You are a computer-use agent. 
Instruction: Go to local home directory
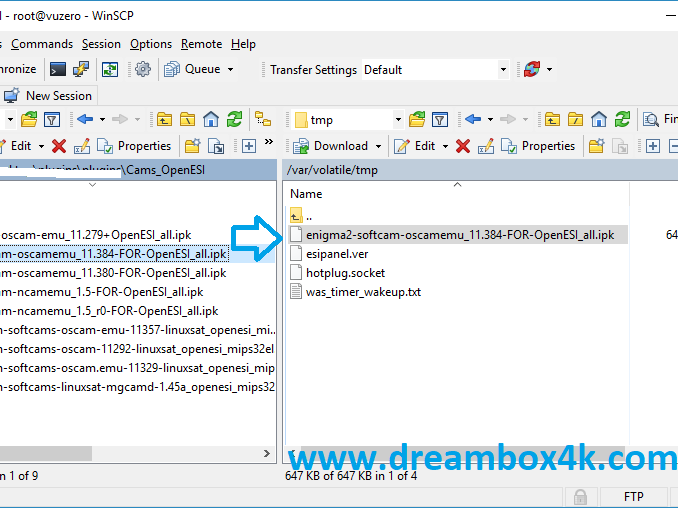(211, 119)
